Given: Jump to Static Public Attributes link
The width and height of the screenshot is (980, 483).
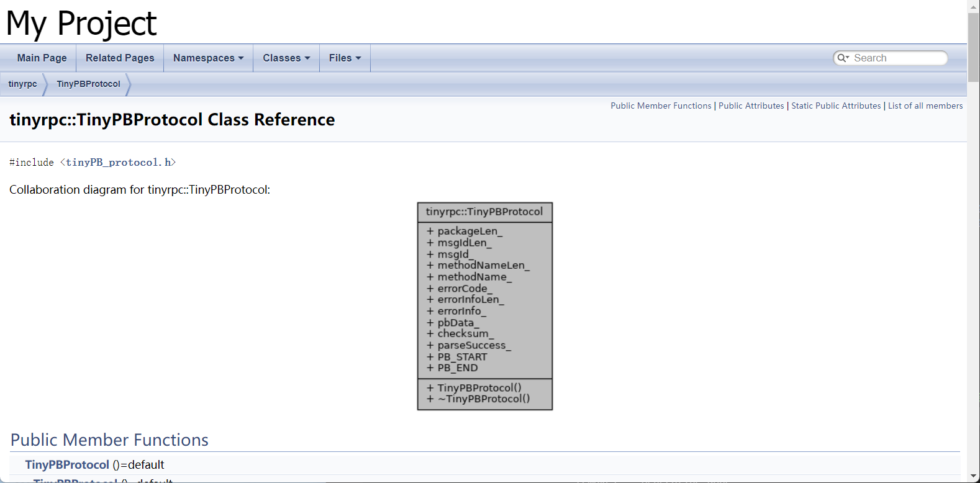Looking at the screenshot, I should click(836, 106).
